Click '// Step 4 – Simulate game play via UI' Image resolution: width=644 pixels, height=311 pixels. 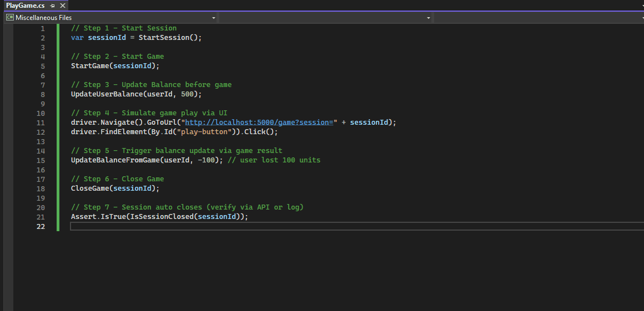coord(149,113)
